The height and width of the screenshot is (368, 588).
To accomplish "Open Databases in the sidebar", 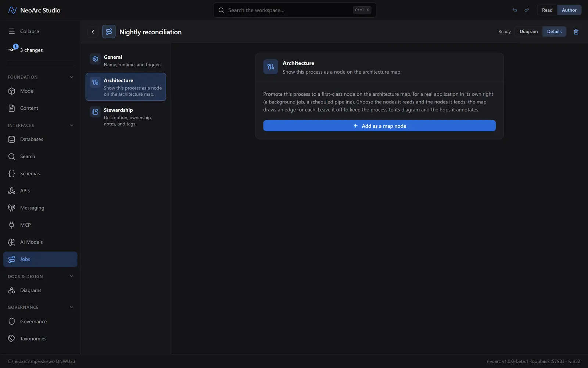I will point(40,139).
